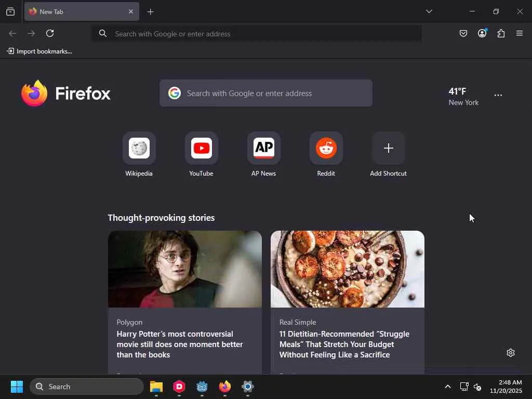Switch to Firefox in the taskbar
This screenshot has width=532, height=399.
[x=224, y=387]
